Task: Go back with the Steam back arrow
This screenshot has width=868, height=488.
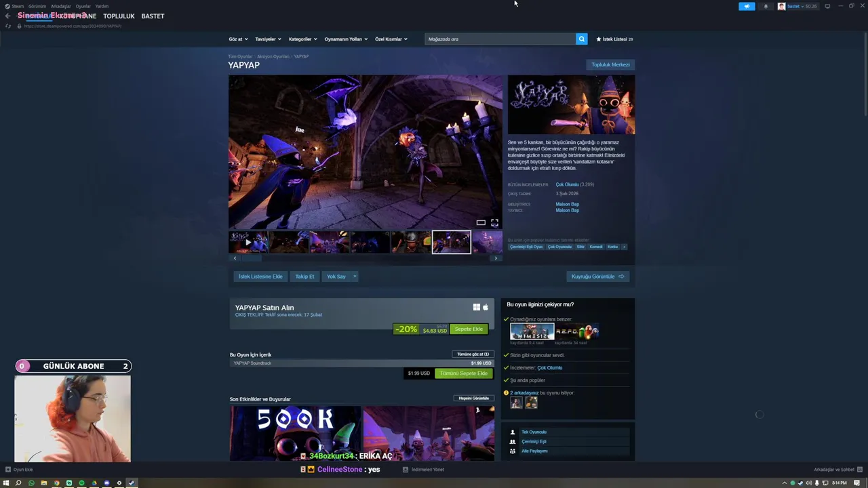Action: (7, 16)
